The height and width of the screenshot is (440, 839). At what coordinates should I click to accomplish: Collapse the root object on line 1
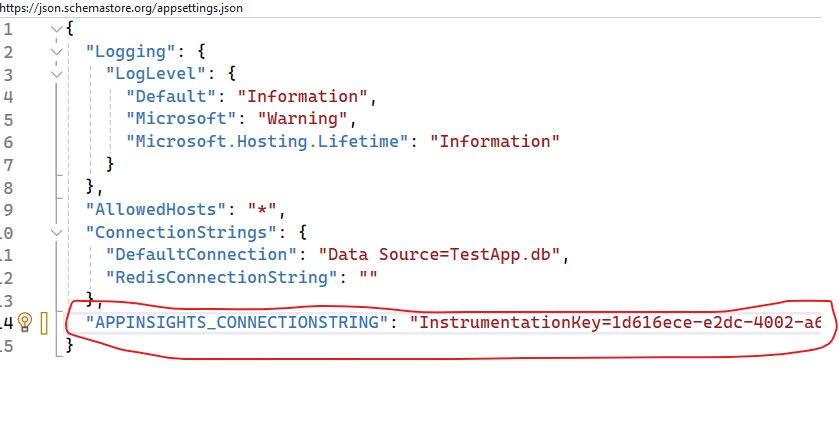56,29
